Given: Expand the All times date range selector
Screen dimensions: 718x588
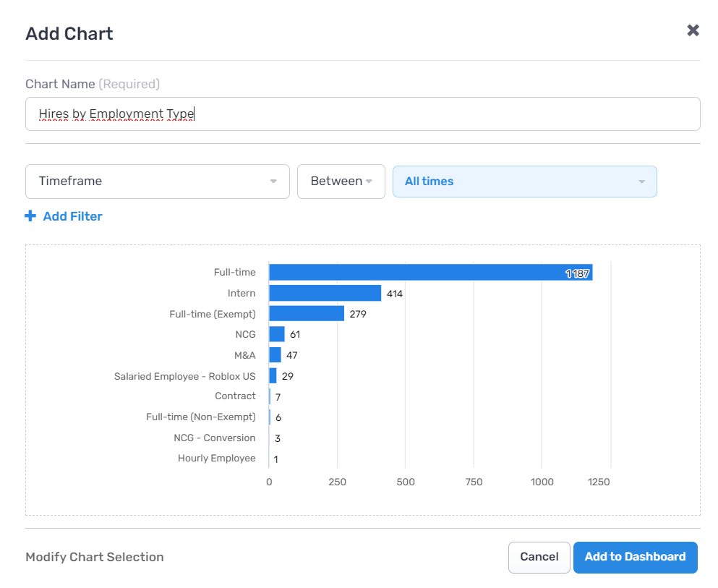Looking at the screenshot, I should pos(525,182).
